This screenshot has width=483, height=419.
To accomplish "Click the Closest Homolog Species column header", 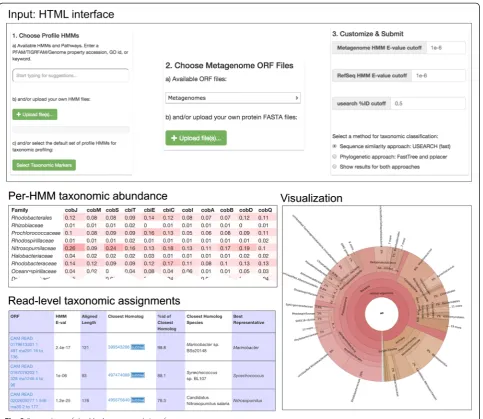I will 204,319.
